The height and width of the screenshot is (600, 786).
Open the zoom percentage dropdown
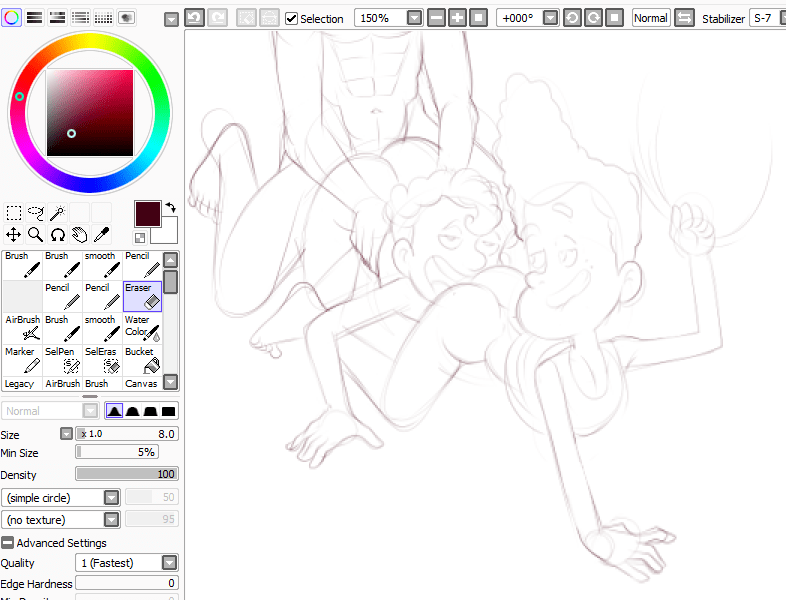coord(414,18)
